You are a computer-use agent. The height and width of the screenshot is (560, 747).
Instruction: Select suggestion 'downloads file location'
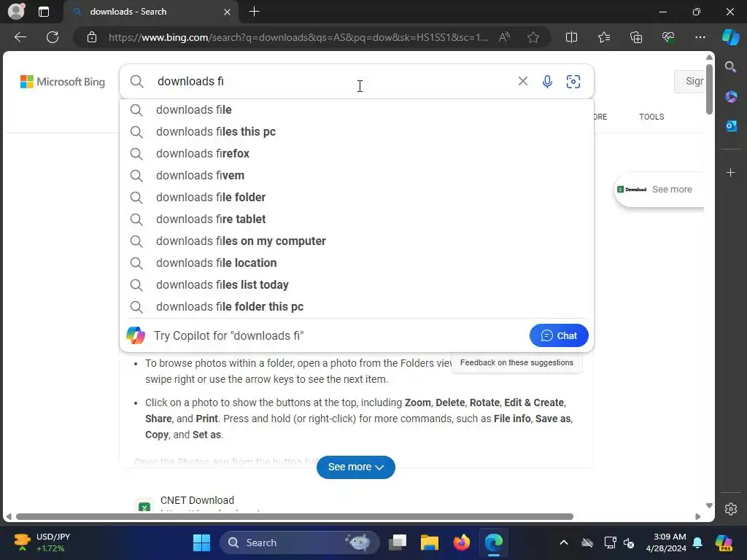pos(356,263)
